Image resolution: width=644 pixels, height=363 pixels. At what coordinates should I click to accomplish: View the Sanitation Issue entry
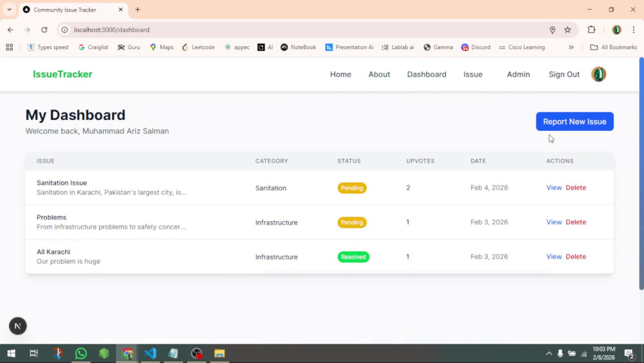pyautogui.click(x=554, y=188)
